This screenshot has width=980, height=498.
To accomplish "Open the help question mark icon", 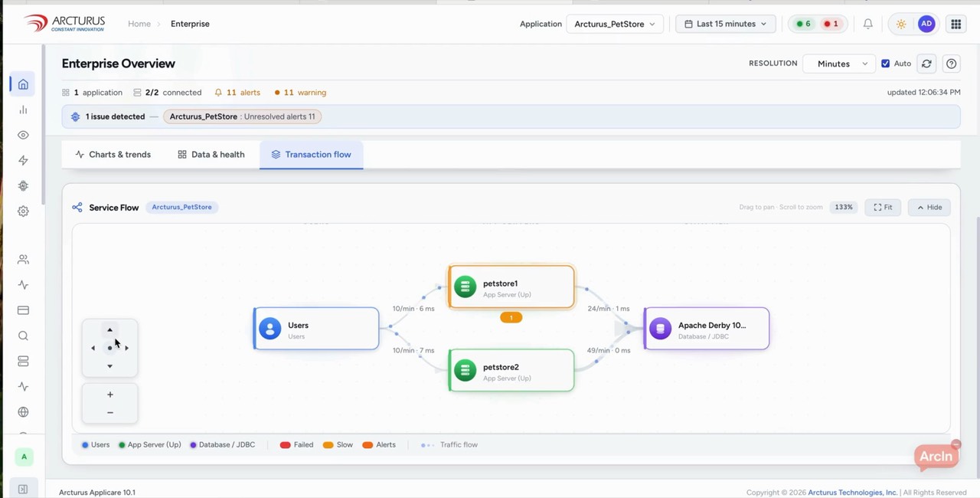I will [951, 64].
